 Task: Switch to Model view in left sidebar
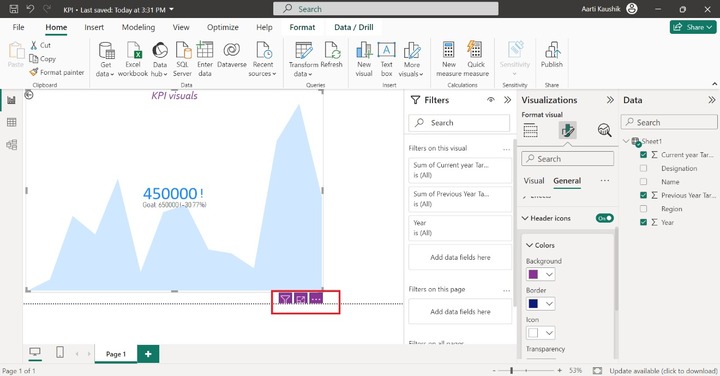click(11, 145)
